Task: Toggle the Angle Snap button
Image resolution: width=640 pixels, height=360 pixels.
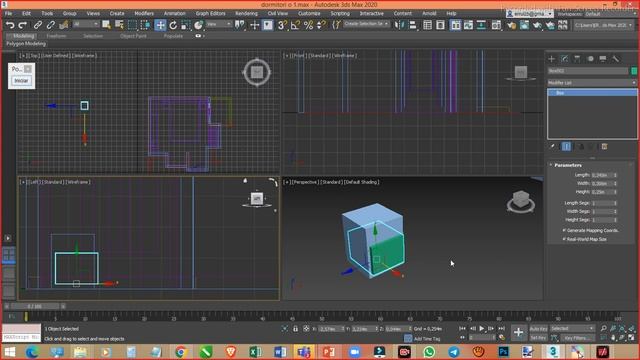Action: click(295, 25)
